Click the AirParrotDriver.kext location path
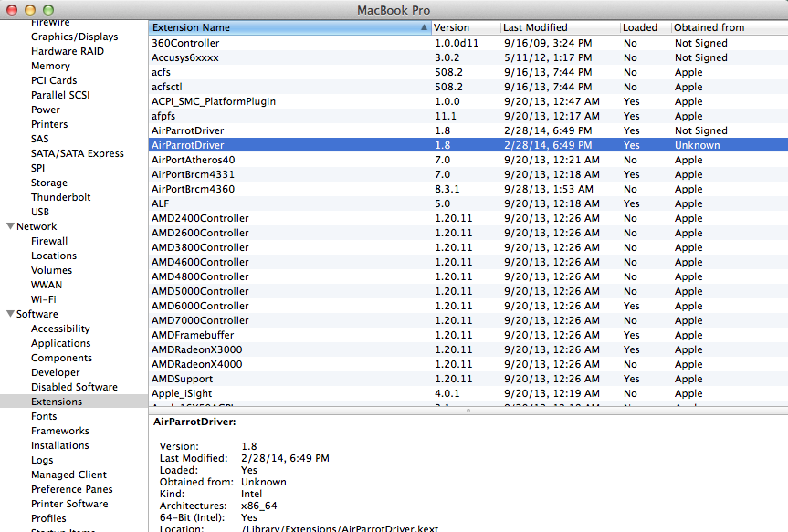Image resolution: width=788 pixels, height=532 pixels. pos(340,528)
